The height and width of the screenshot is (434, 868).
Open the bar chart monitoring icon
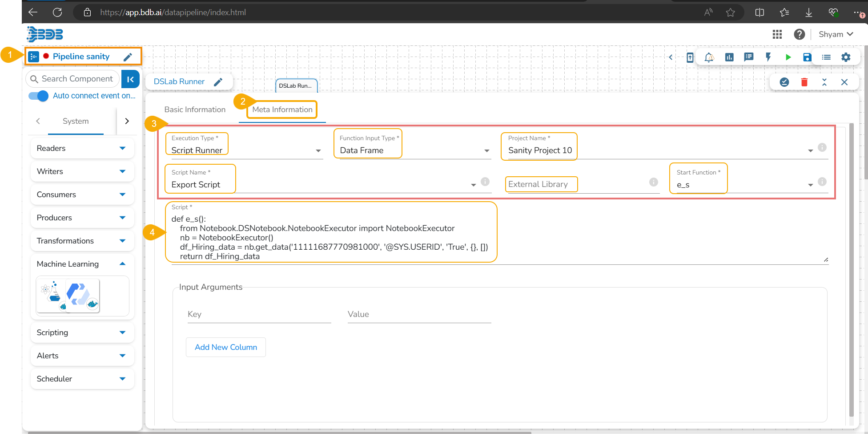coord(729,57)
